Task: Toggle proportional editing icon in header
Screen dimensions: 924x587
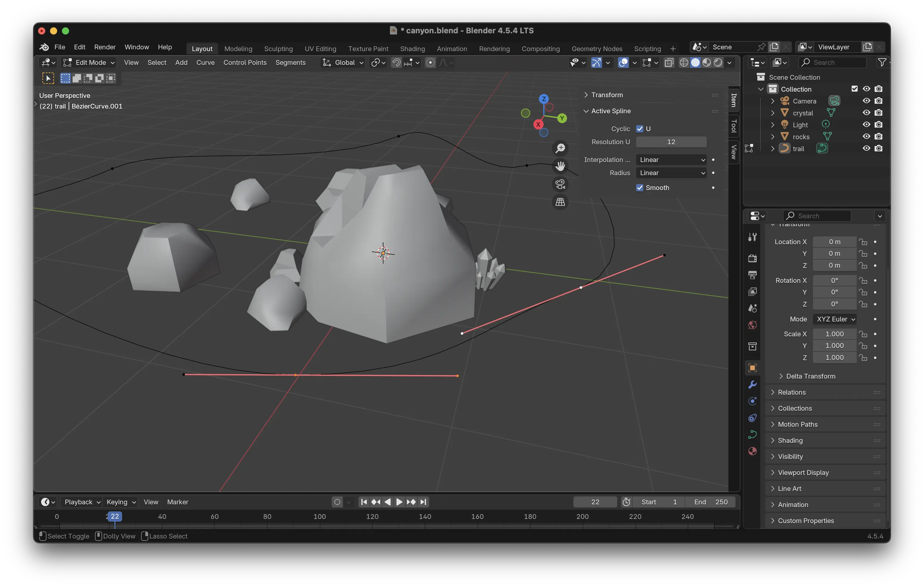Action: click(430, 62)
